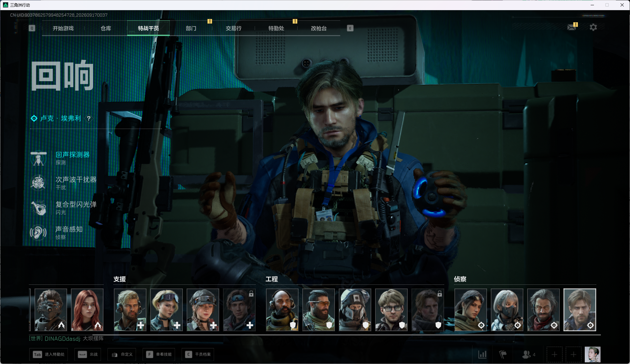Select dark-haired female recon operator
The image size is (630, 364).
pyautogui.click(x=471, y=310)
